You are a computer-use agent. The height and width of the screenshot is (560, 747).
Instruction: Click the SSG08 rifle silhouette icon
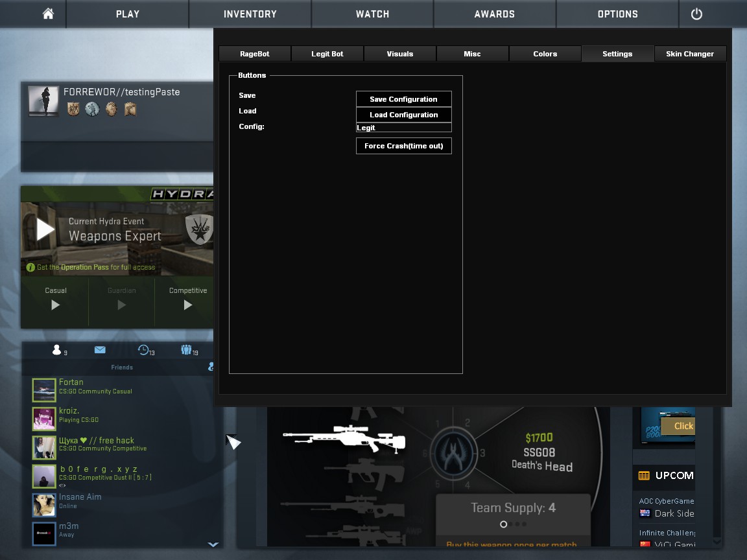344,438
